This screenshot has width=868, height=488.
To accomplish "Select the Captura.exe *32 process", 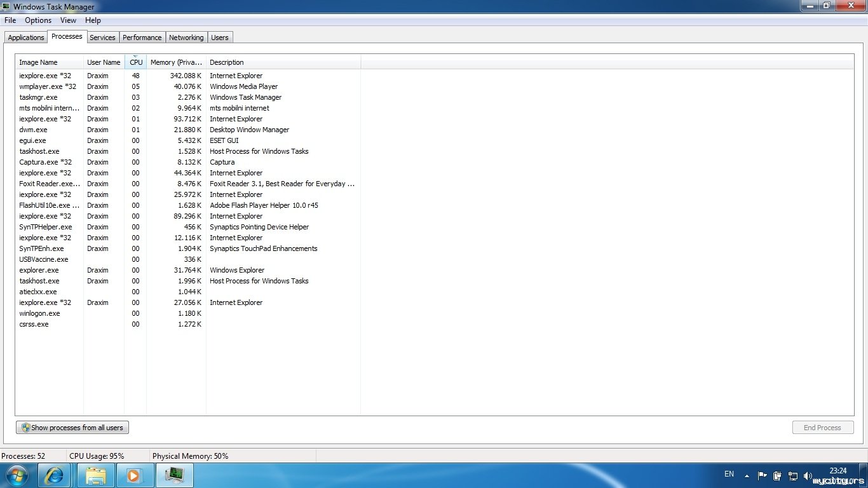I will coord(188,162).
